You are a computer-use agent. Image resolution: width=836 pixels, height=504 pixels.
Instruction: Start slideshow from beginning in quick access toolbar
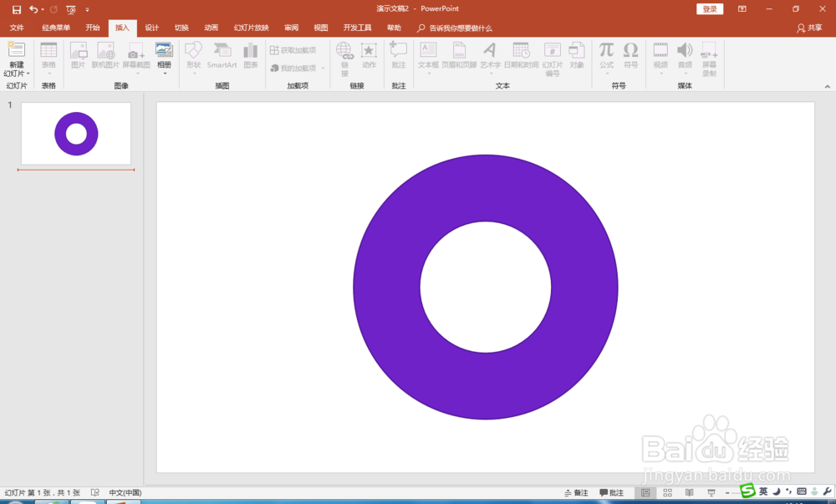[71, 9]
